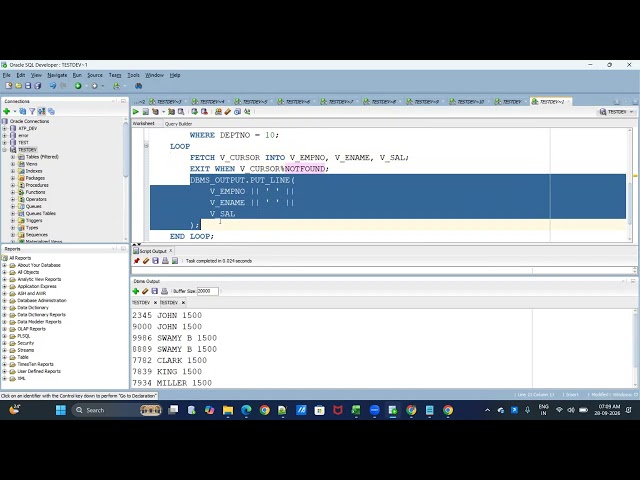Viewport: 640px width, 480px height.
Task: Click the Buffer Size input field
Action: point(207,291)
